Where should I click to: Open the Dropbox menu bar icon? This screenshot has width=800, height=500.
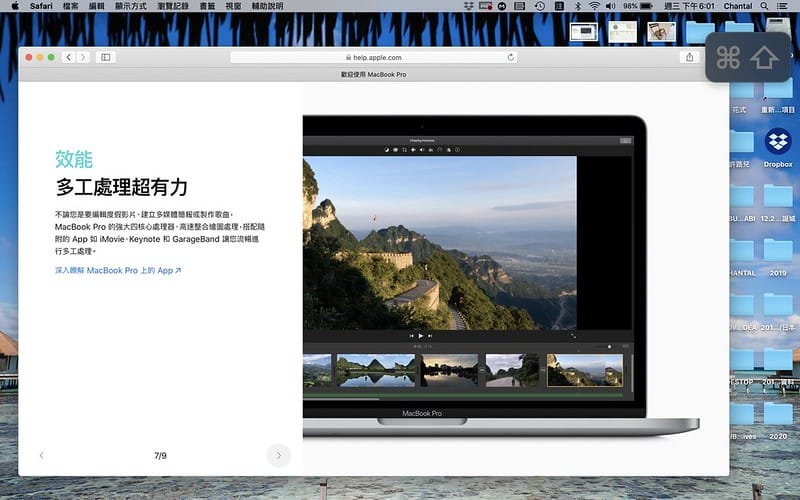[x=469, y=6]
